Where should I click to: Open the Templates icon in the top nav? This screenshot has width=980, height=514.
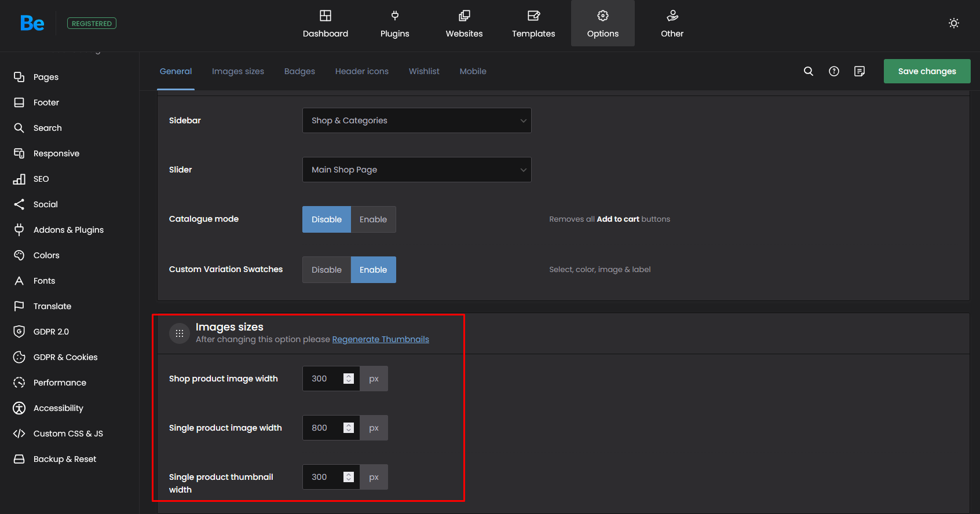pyautogui.click(x=533, y=16)
